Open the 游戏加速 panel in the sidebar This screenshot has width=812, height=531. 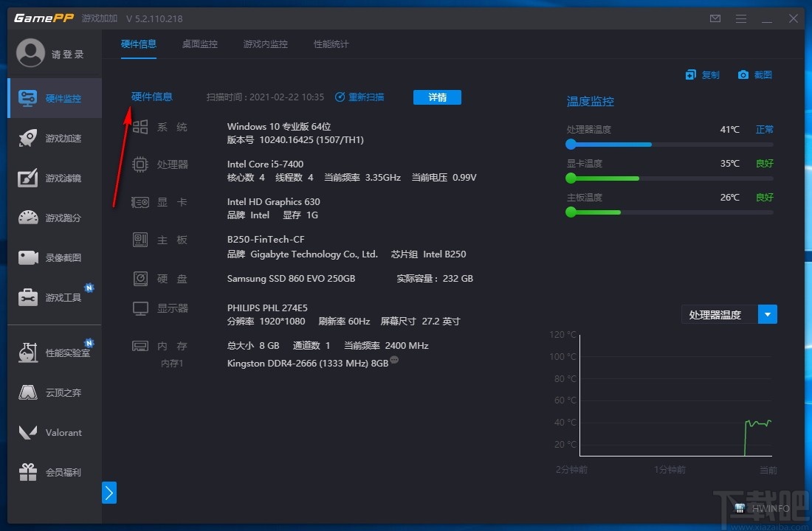[x=54, y=138]
